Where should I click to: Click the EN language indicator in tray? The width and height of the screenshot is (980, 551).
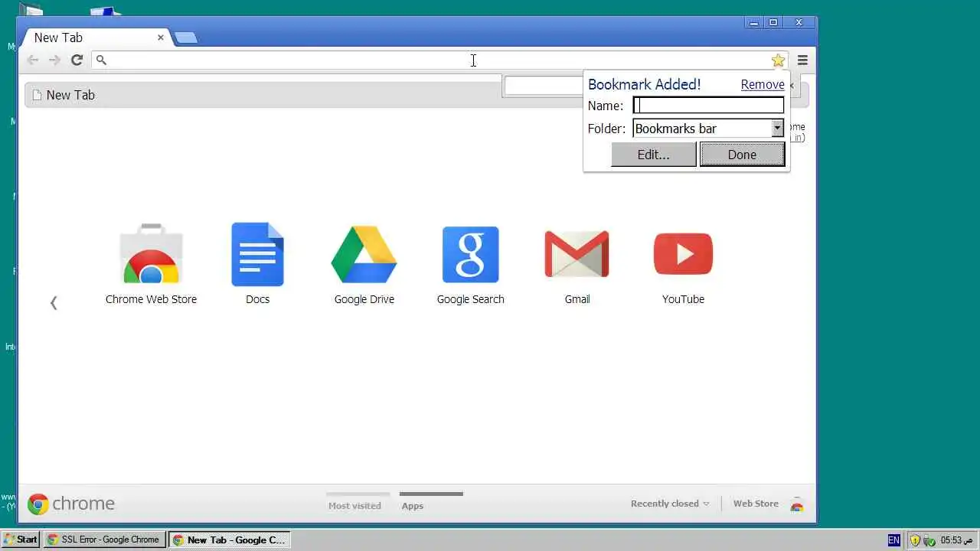coord(893,540)
